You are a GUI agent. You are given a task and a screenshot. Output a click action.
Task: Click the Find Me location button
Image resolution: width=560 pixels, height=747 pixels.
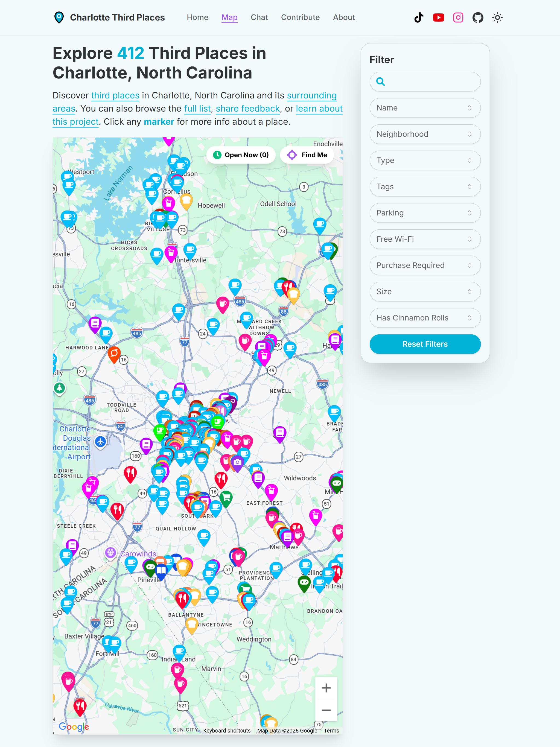click(x=307, y=155)
